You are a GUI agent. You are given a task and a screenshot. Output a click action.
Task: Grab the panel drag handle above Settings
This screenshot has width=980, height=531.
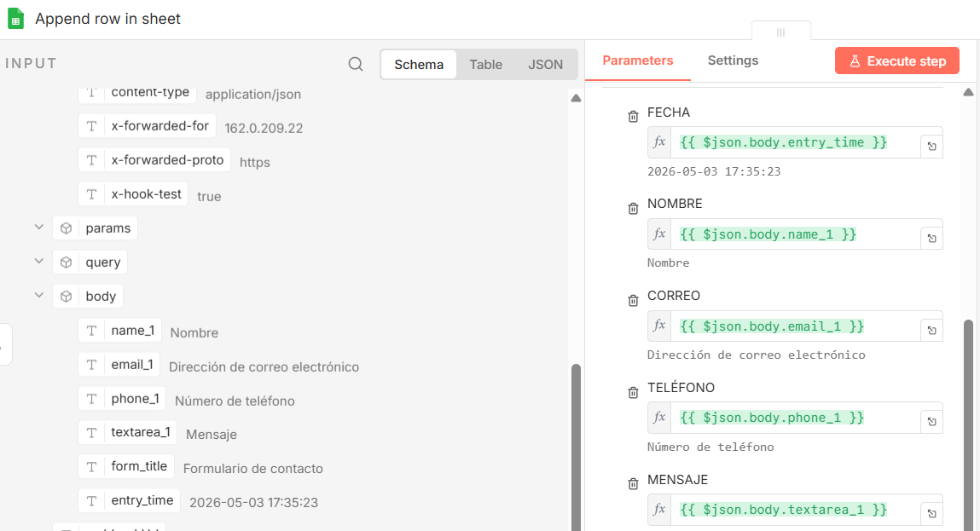780,32
